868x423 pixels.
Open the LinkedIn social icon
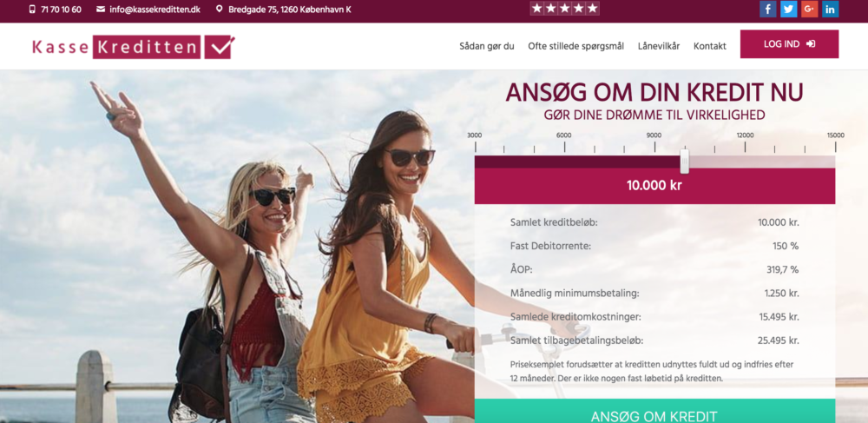[x=831, y=9]
